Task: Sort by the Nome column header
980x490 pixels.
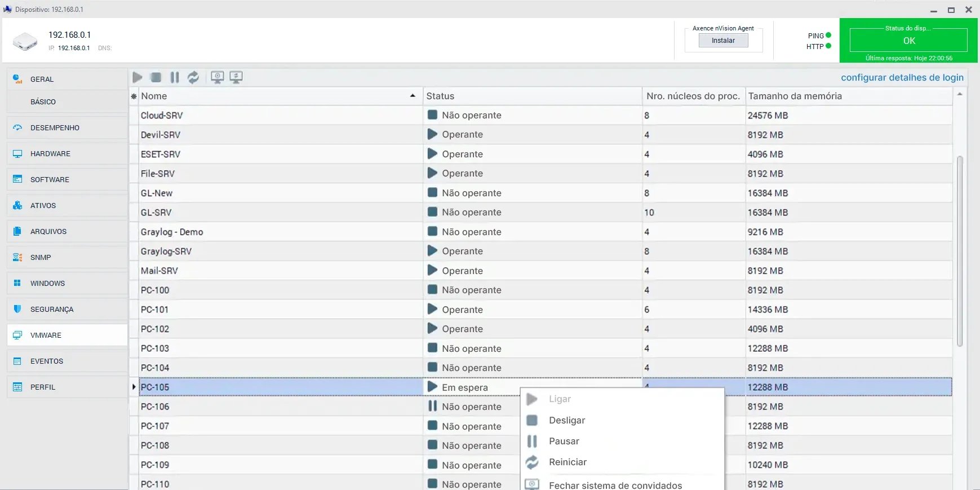Action: pyautogui.click(x=280, y=96)
